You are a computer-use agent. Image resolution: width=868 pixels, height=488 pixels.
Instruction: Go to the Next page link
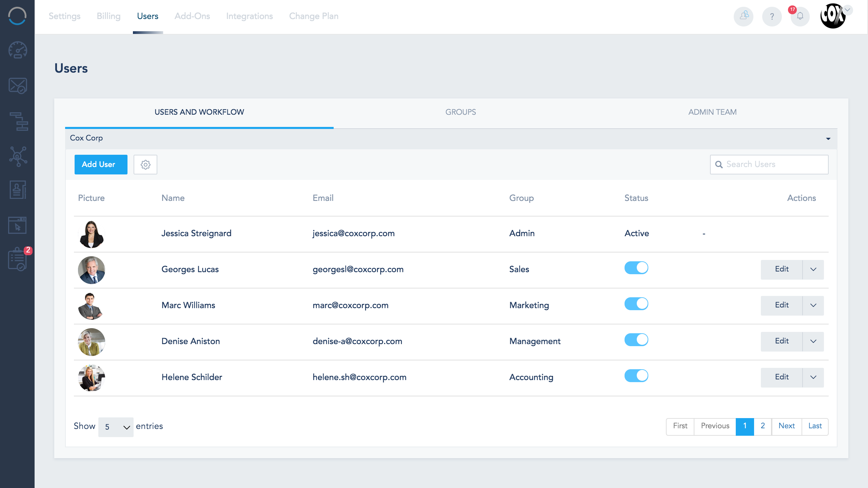(787, 426)
